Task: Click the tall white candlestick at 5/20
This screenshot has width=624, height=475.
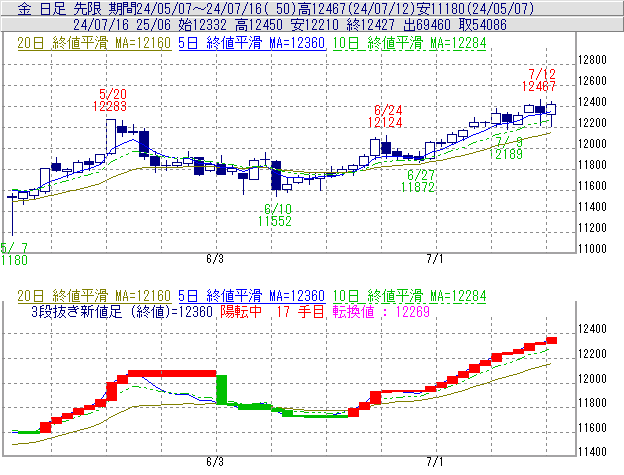Action: [x=111, y=136]
